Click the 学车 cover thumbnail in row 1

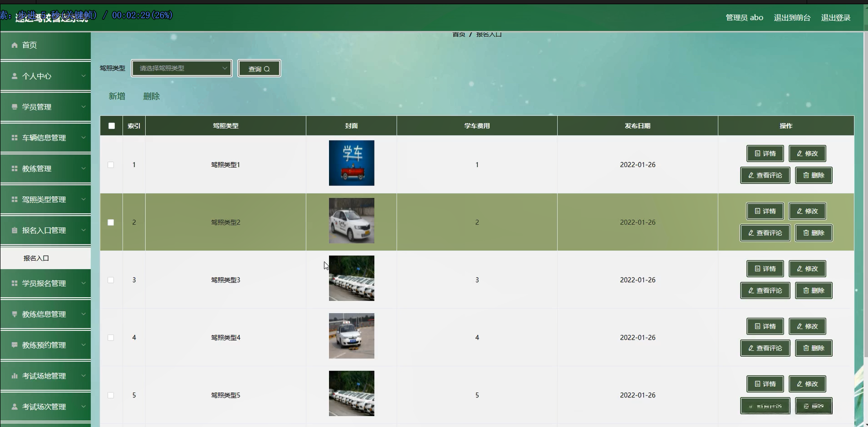tap(351, 163)
